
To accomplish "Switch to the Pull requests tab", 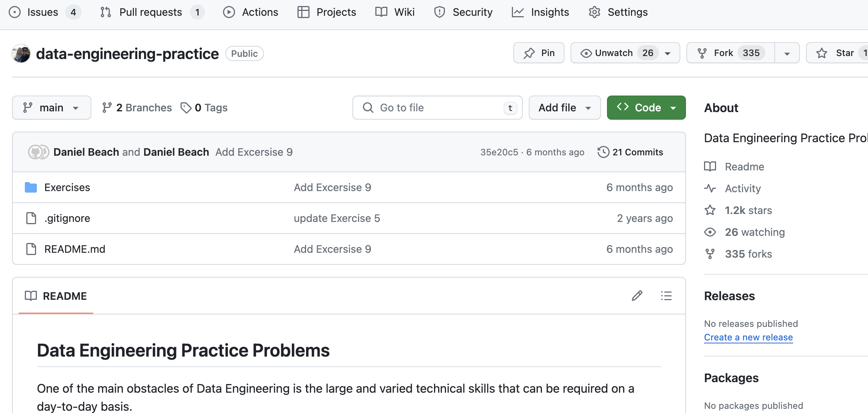I will [x=150, y=12].
